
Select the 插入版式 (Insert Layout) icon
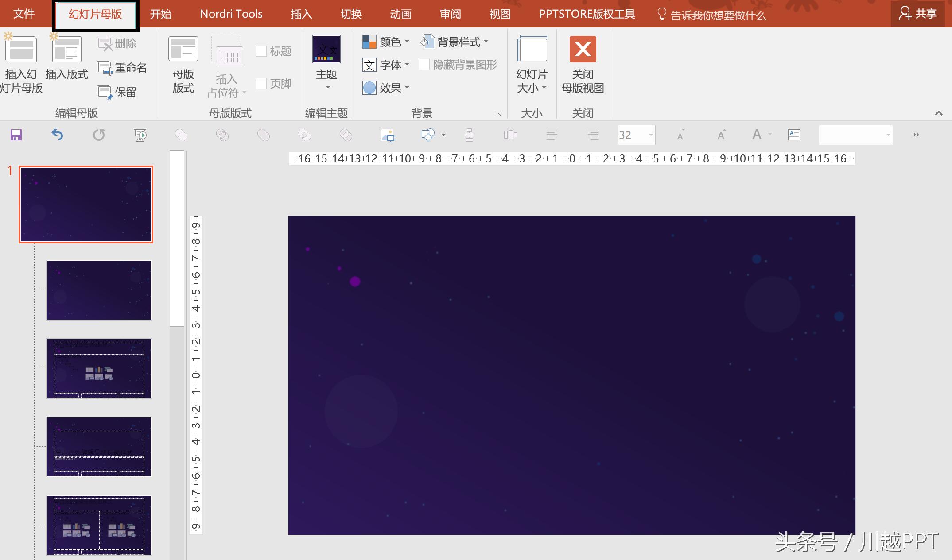[66, 62]
